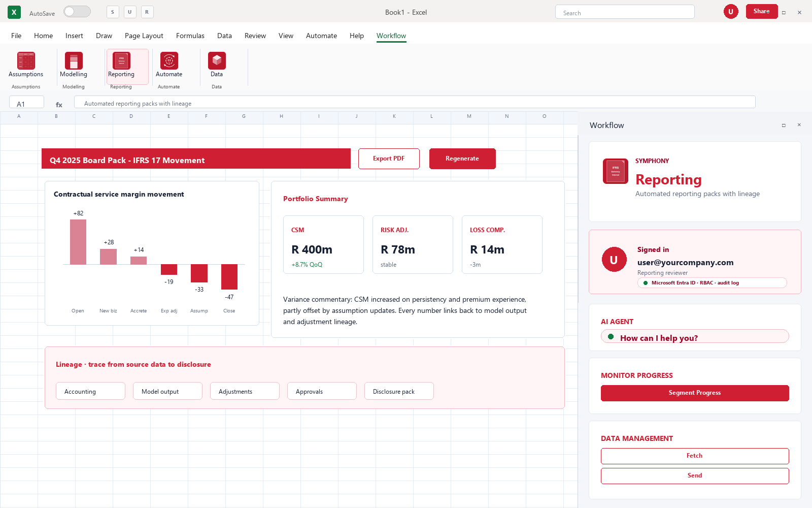Screen dimensions: 812x508
Task: Maximize the Workflow side pane
Action: click(784, 125)
